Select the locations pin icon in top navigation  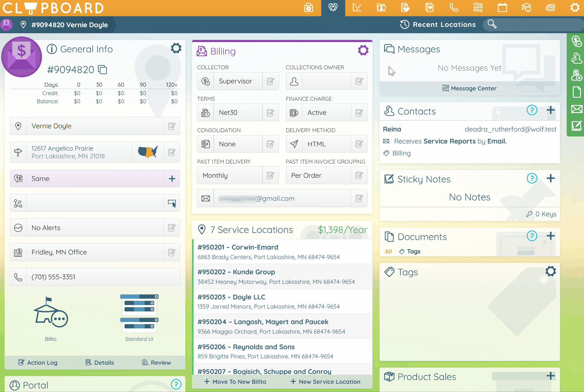(x=333, y=8)
